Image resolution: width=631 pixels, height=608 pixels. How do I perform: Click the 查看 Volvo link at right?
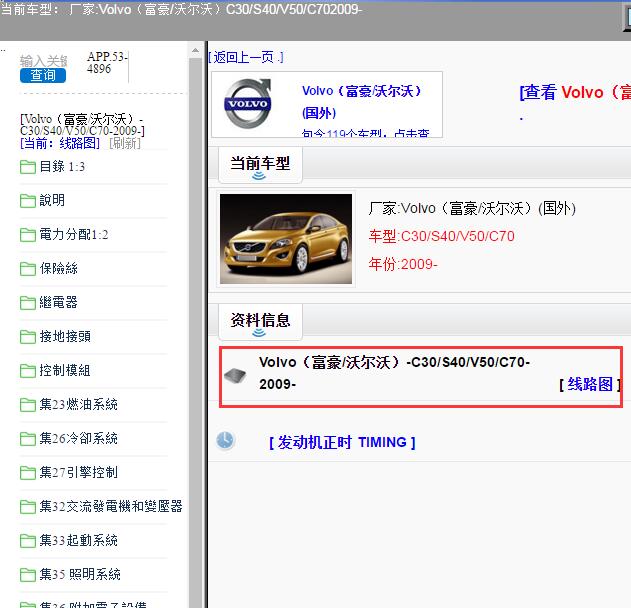(575, 92)
